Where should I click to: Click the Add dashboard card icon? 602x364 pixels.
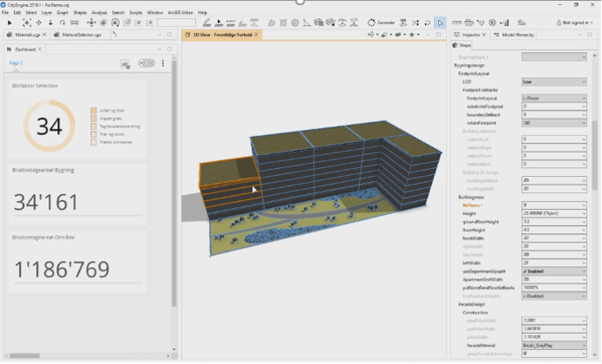pyautogui.click(x=125, y=63)
